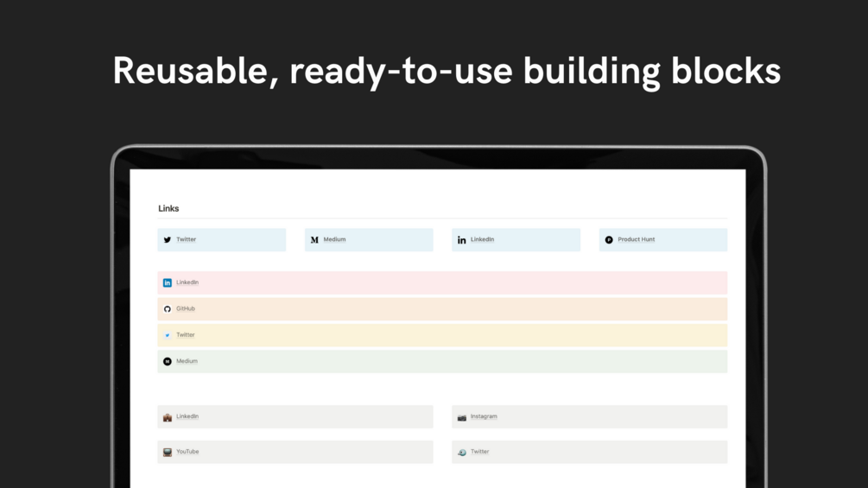Open the Instagram link text

coord(484,417)
